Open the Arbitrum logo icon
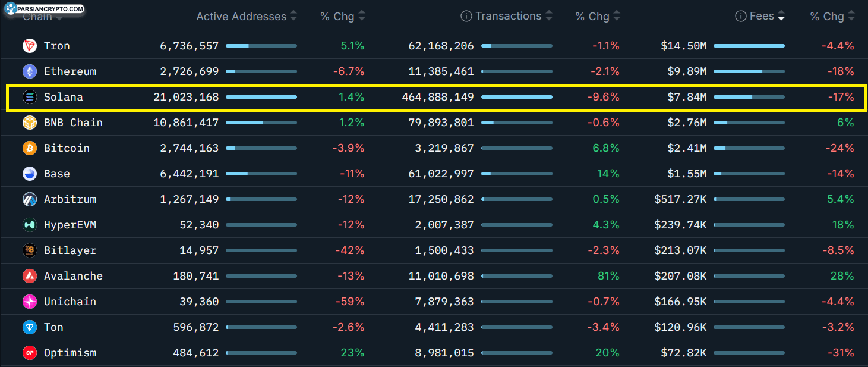Viewport: 868px width, 367px height. pos(30,199)
